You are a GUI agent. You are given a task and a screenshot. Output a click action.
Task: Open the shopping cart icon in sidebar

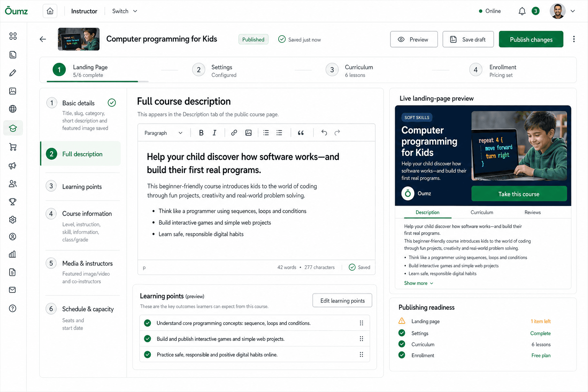[13, 147]
